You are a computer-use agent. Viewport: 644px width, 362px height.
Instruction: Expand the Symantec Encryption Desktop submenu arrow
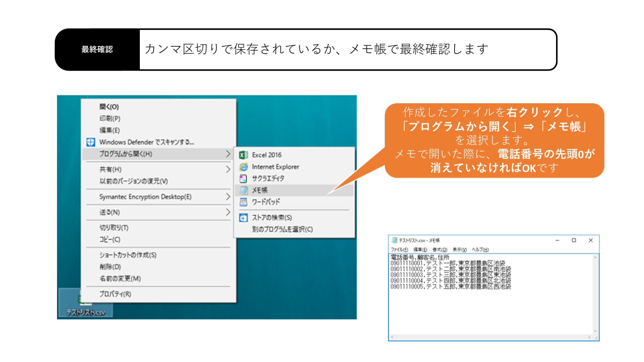(x=228, y=196)
